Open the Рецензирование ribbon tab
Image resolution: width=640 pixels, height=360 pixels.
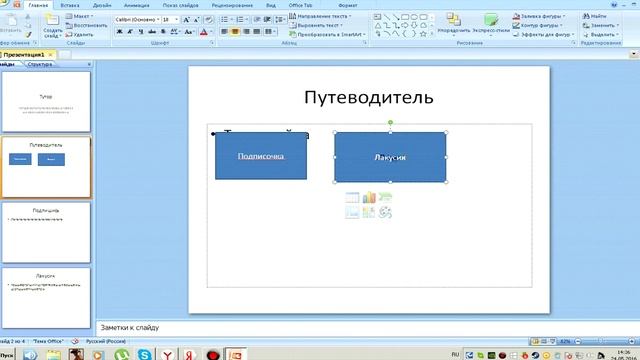point(232,5)
